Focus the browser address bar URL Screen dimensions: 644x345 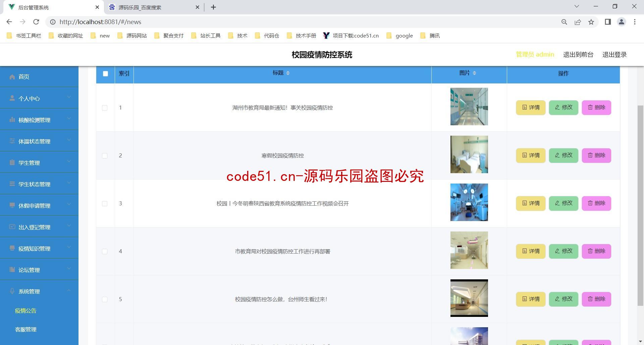pos(100,22)
